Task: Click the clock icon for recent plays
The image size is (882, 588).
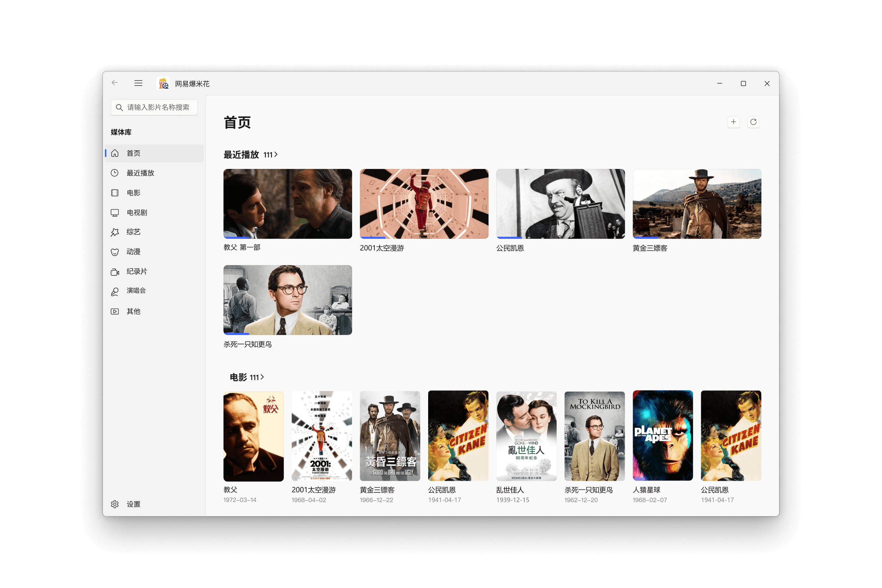Action: 115,173
